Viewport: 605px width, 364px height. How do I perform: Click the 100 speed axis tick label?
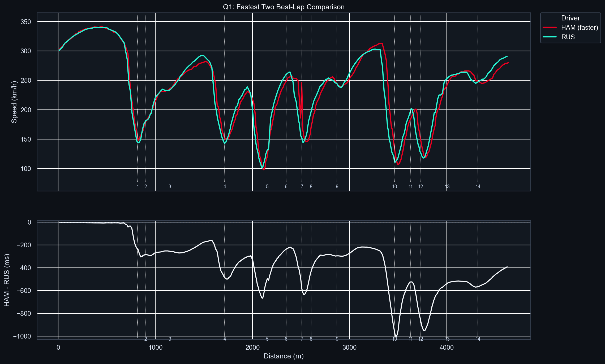(x=26, y=169)
